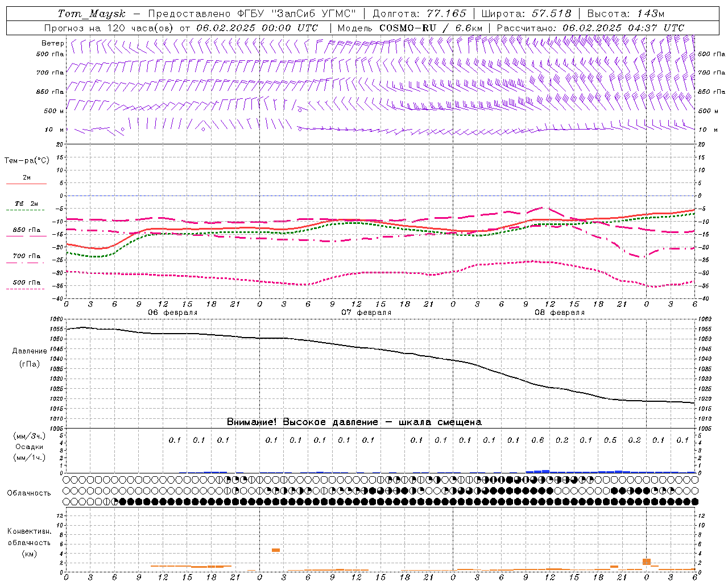Click the Ветер panel label
Viewport: 728px width, 582px height.
click(53, 43)
